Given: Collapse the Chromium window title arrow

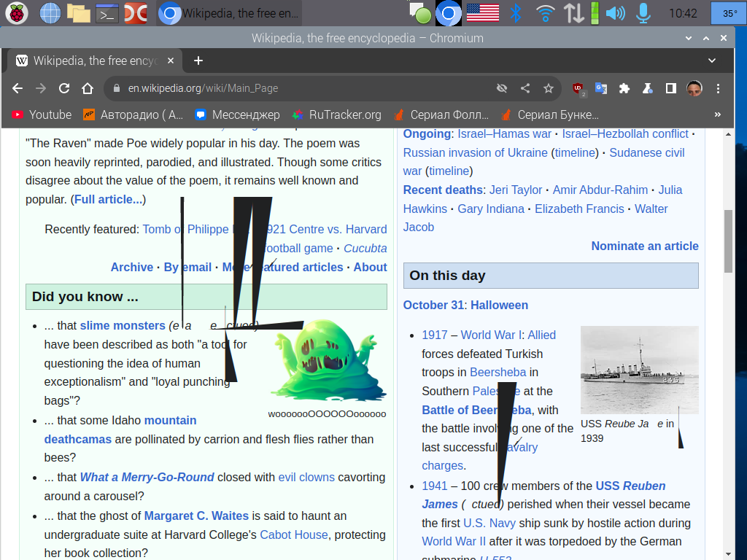Looking at the screenshot, I should tap(689, 38).
